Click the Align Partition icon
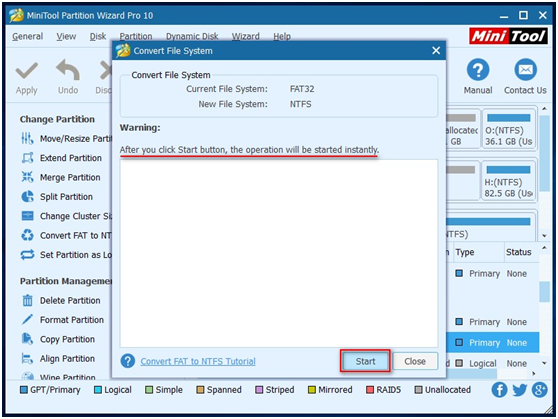 coord(27,358)
